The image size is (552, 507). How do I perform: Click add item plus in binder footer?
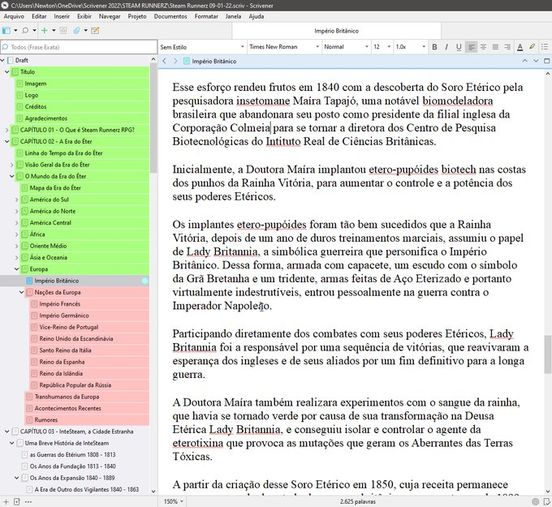6,501
